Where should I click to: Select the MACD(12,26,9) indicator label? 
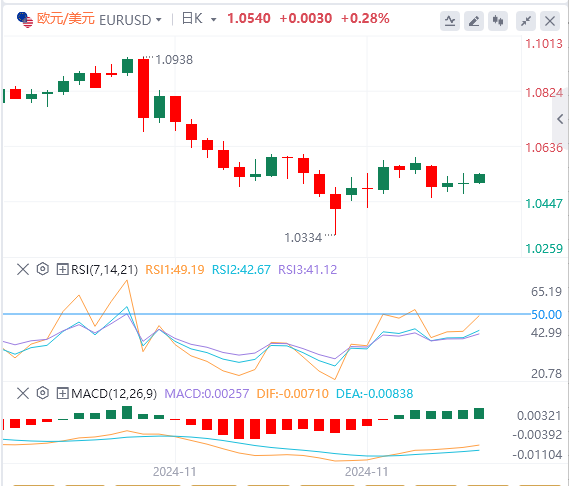pyautogui.click(x=114, y=393)
